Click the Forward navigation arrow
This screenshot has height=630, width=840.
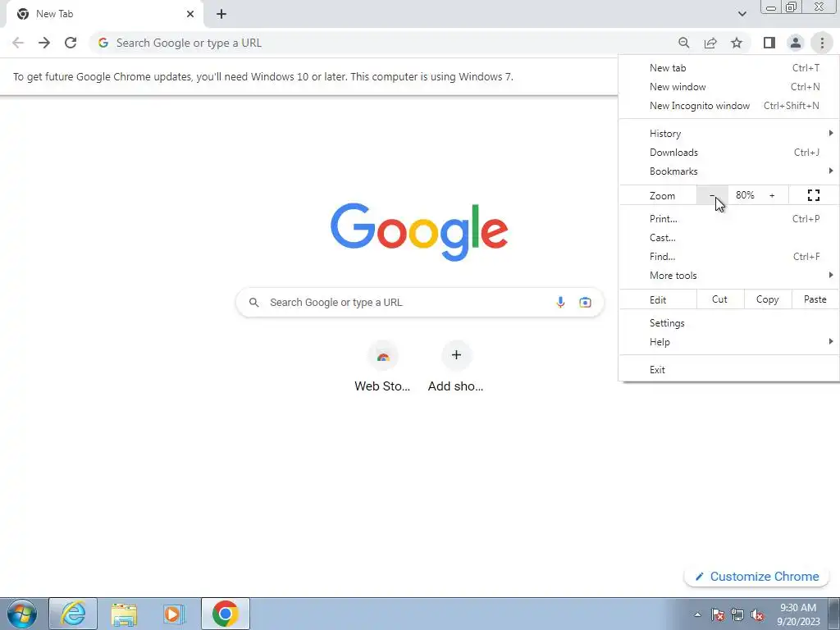click(x=44, y=43)
